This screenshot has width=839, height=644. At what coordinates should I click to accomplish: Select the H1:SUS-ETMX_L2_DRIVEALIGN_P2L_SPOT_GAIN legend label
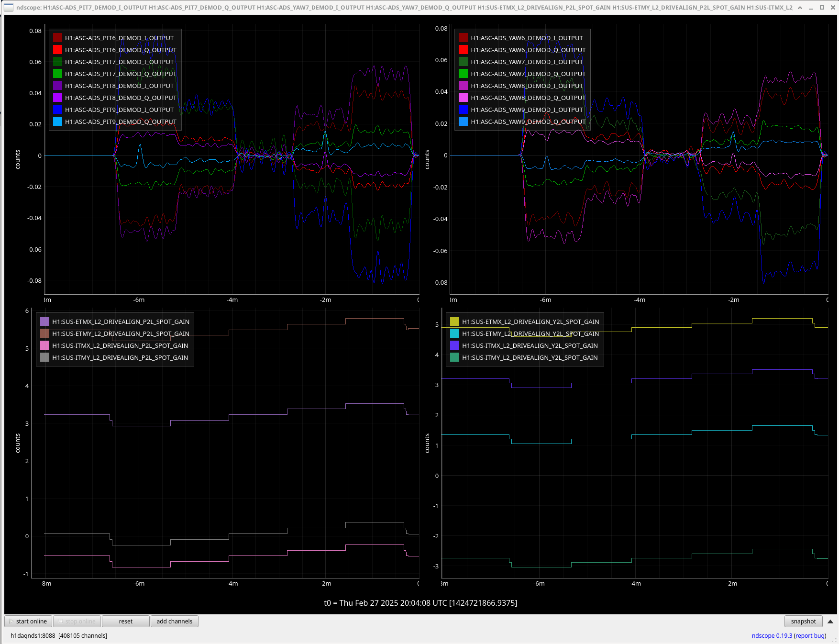[x=121, y=322]
